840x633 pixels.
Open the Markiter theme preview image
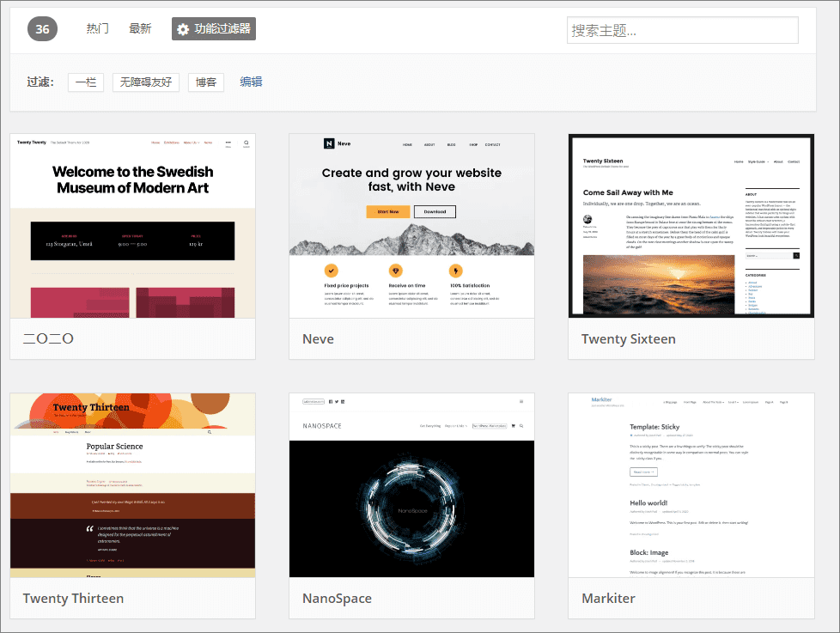pos(691,485)
